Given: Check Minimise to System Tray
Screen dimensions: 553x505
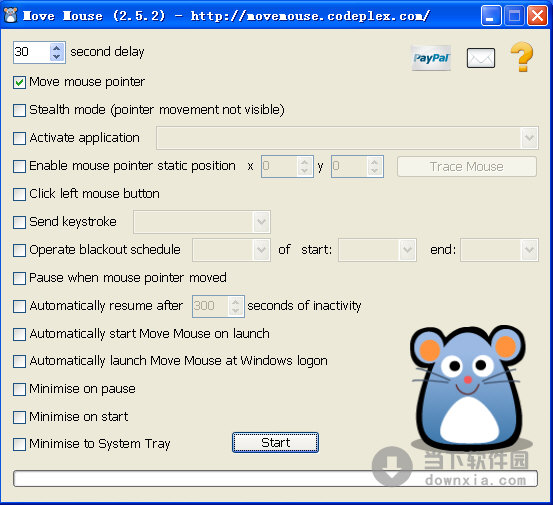Looking at the screenshot, I should (x=19, y=444).
